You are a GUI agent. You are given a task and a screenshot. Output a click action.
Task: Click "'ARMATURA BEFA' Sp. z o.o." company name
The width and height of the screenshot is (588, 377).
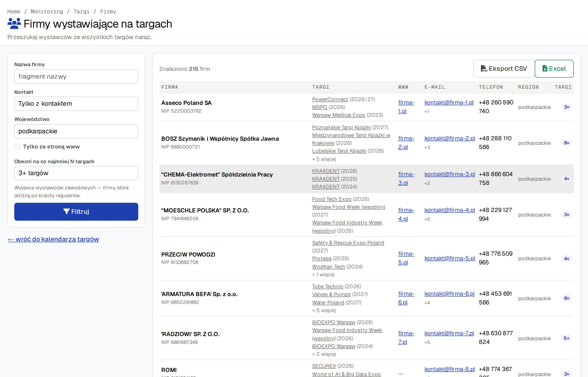[x=199, y=294]
